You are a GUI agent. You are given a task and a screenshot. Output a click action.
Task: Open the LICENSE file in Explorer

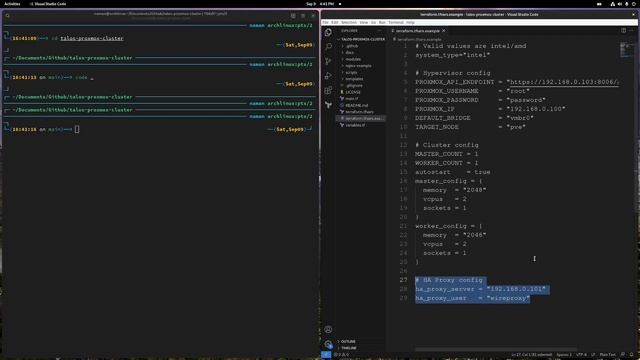pyautogui.click(x=361, y=92)
